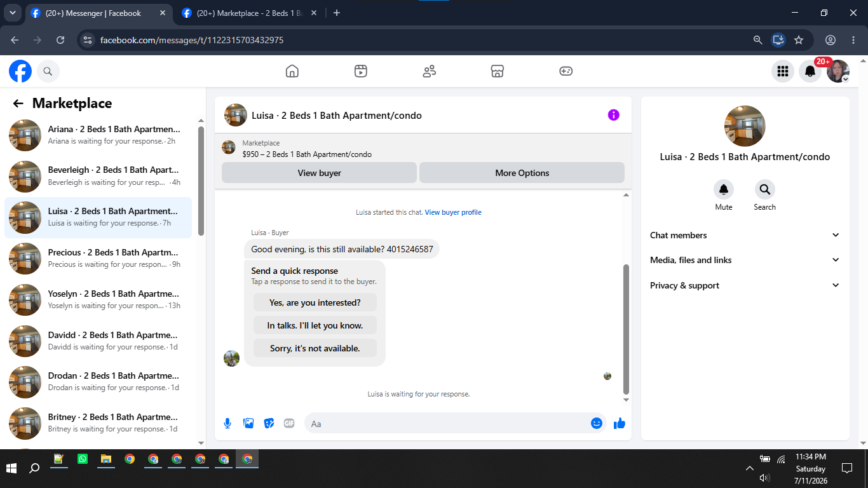Open the listing thumbnail in Marketplace banner

(228, 147)
